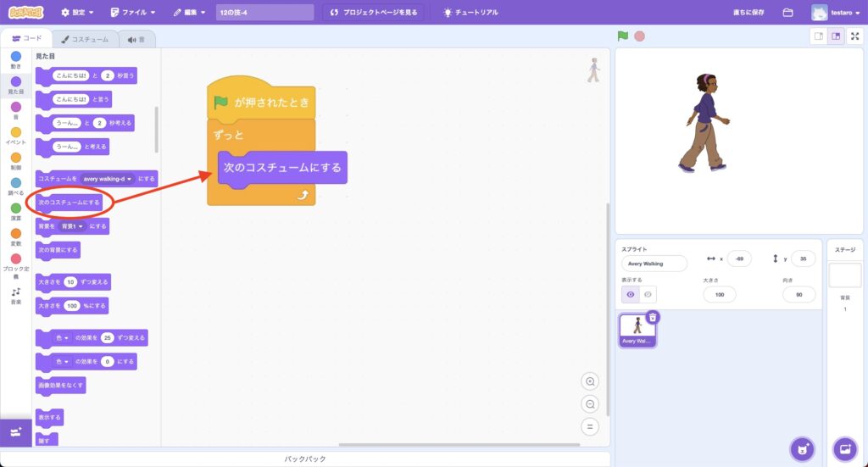
Task: Open チュートリアル tutorials
Action: click(x=470, y=12)
